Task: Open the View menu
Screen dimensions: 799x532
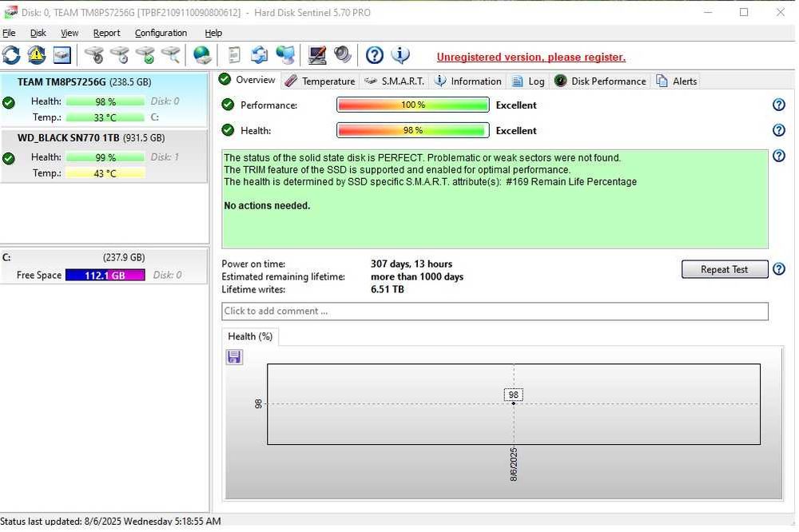Action: tap(70, 33)
